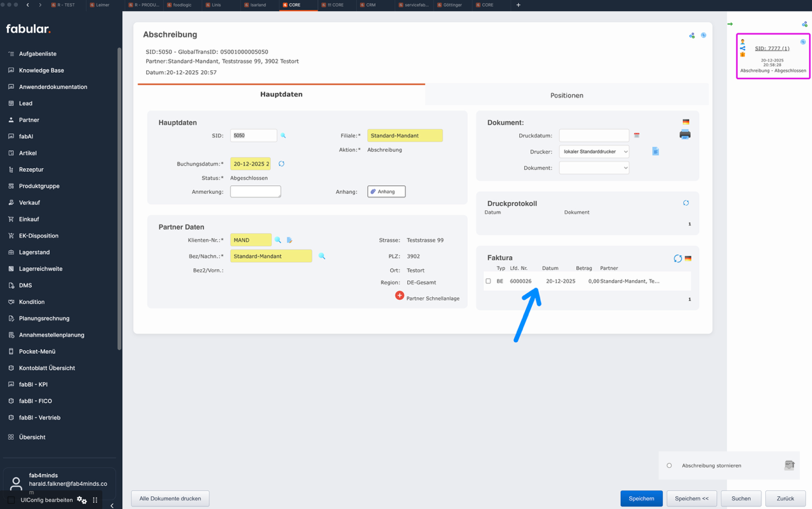The width and height of the screenshot is (812, 509).
Task: Expand the Dokument dropdown list
Action: (x=594, y=168)
